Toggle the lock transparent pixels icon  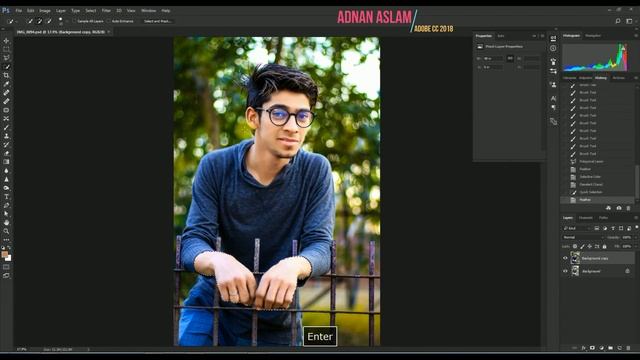pyautogui.click(x=575, y=247)
